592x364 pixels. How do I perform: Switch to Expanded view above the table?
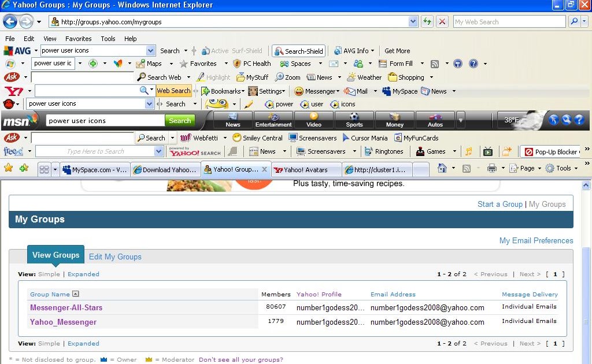pyautogui.click(x=83, y=274)
